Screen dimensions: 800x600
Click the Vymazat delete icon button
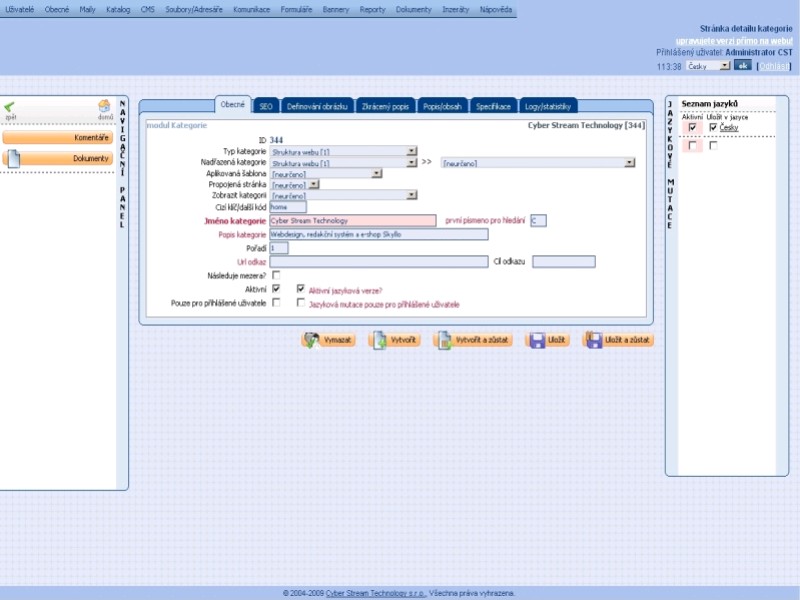328,340
